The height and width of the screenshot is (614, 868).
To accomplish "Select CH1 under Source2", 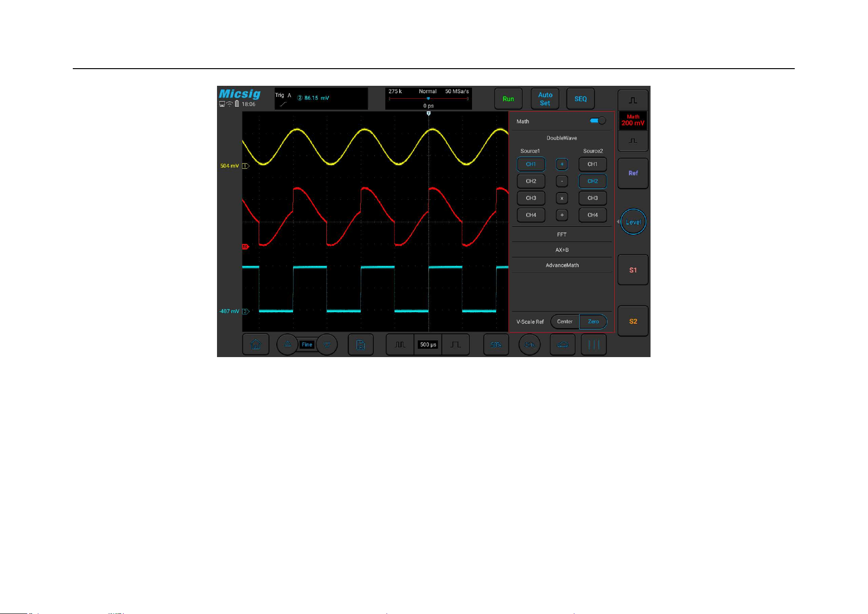I will coord(593,164).
